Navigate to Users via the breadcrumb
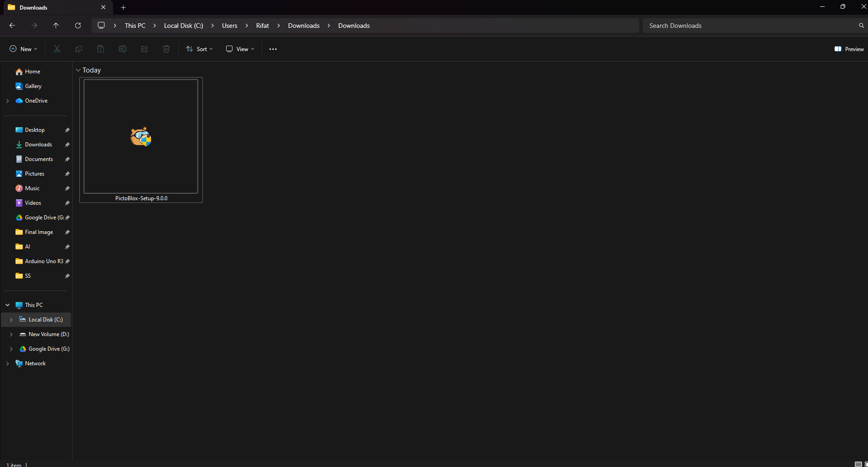868x467 pixels. coord(230,26)
